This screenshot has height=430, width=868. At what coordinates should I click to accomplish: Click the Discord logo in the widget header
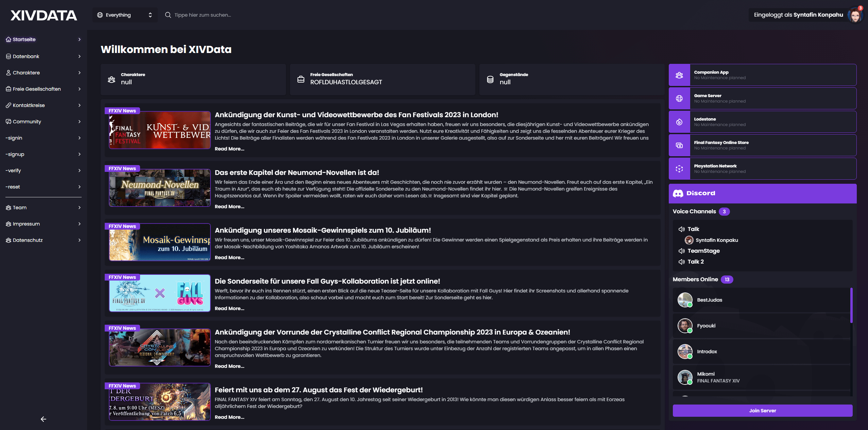tap(678, 193)
